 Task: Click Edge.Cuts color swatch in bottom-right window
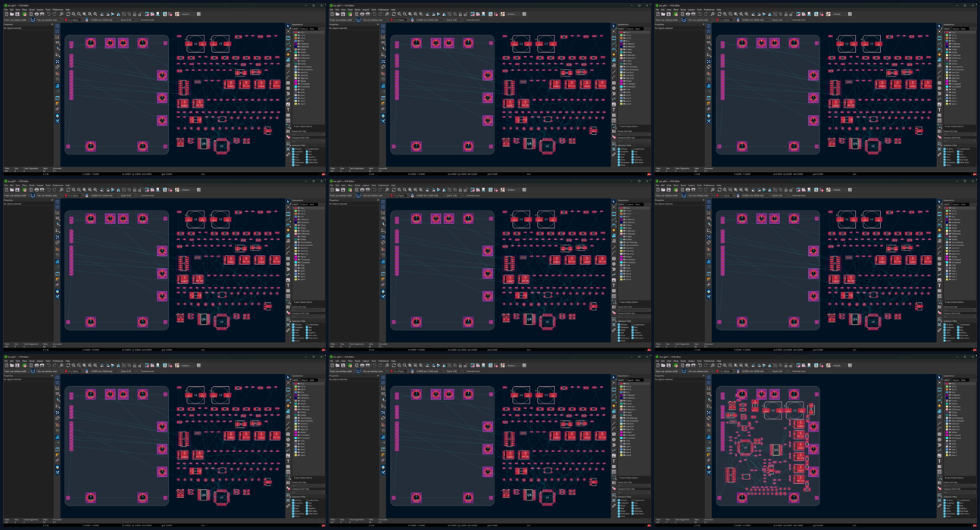click(947, 429)
